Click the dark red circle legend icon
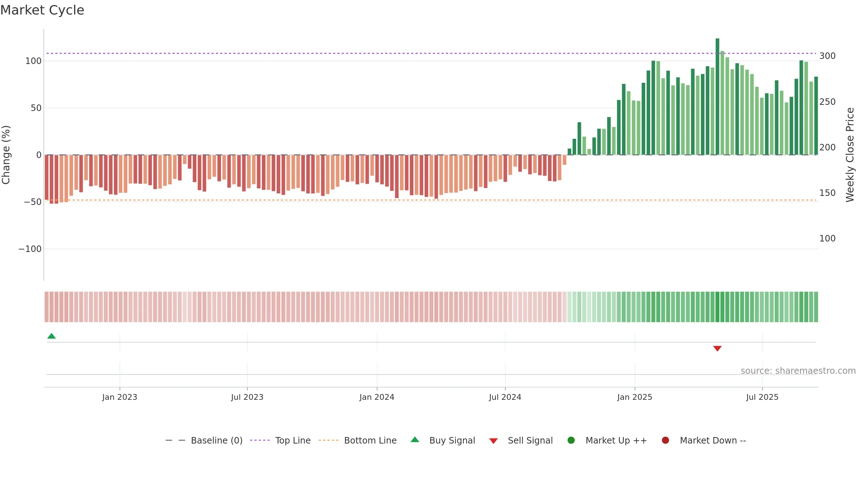The width and height of the screenshot is (868, 488). click(x=665, y=440)
